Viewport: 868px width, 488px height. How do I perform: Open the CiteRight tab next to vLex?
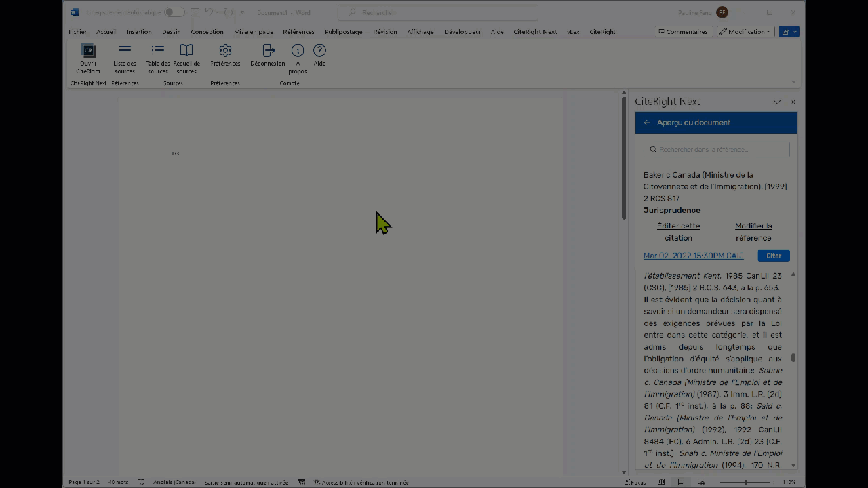point(602,32)
